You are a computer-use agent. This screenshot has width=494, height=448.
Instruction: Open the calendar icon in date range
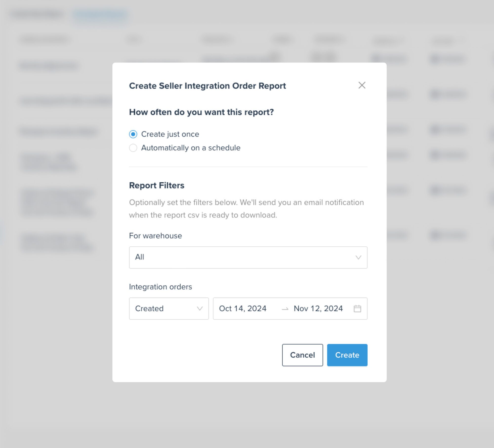(x=357, y=308)
